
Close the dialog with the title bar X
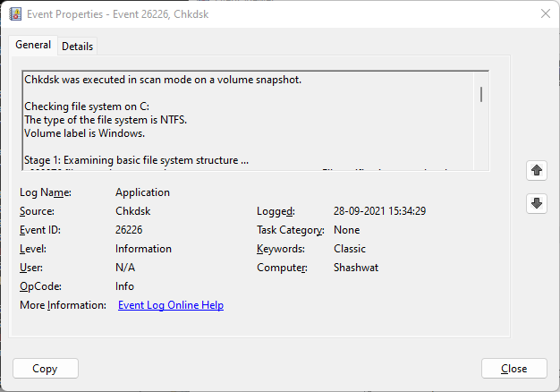[545, 13]
